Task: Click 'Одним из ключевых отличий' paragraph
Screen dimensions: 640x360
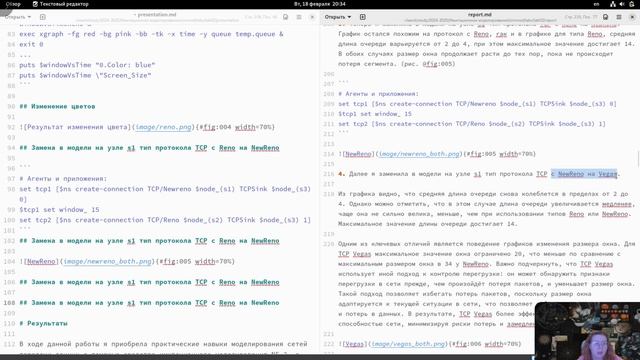Action: point(487,284)
